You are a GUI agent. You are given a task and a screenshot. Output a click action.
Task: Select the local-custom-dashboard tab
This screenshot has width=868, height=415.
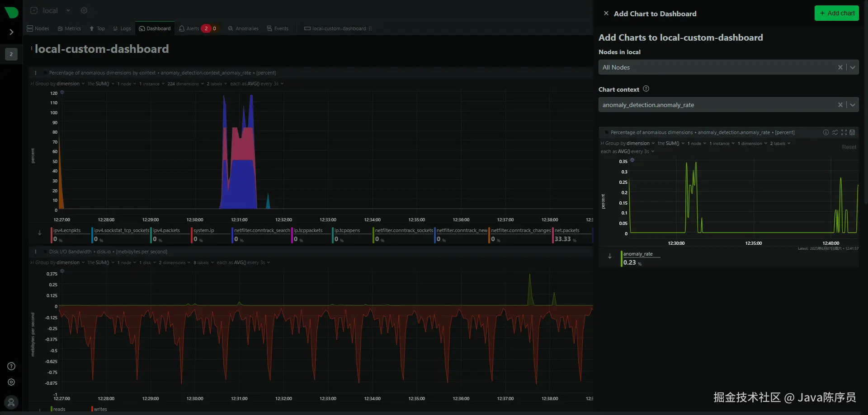[x=335, y=28]
